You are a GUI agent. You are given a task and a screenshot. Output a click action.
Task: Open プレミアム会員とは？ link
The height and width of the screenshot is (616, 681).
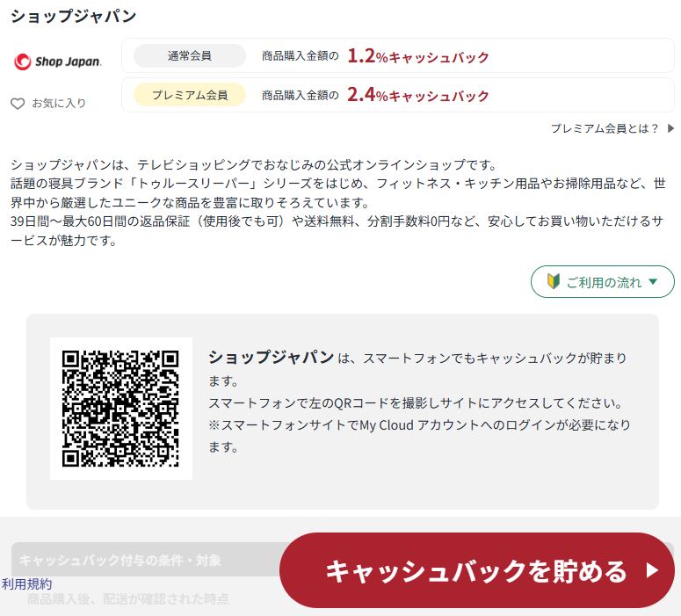click(x=605, y=128)
